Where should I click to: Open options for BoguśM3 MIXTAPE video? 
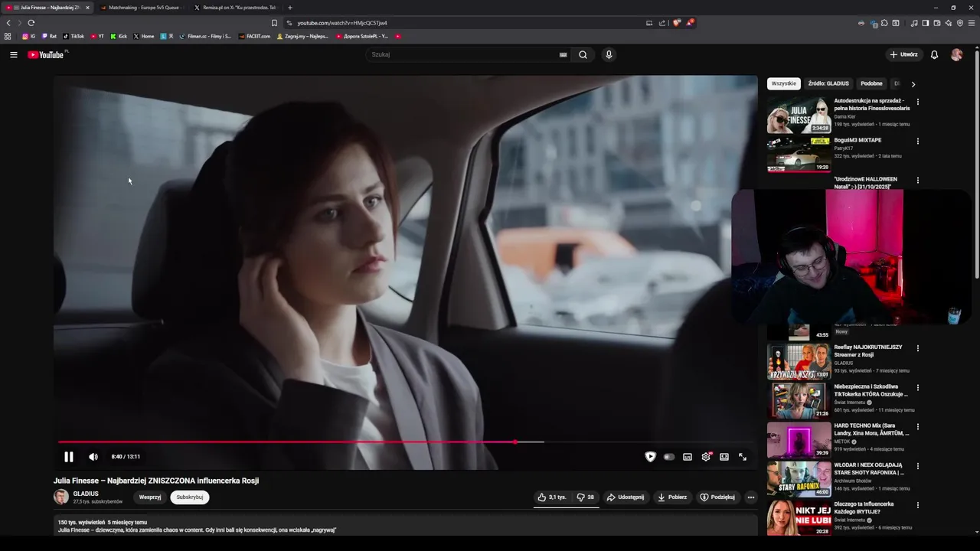coord(918,142)
